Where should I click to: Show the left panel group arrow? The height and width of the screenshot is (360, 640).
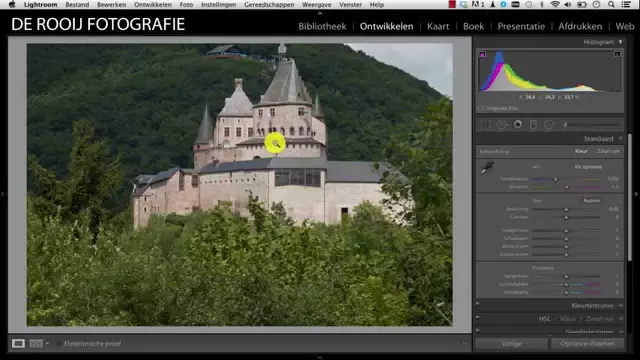tap(2, 194)
